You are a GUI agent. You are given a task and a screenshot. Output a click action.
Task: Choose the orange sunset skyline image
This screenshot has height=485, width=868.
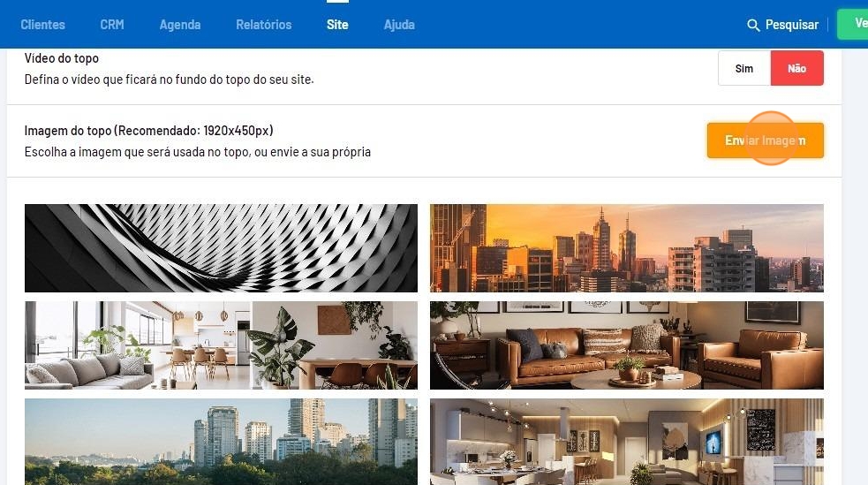[627, 248]
